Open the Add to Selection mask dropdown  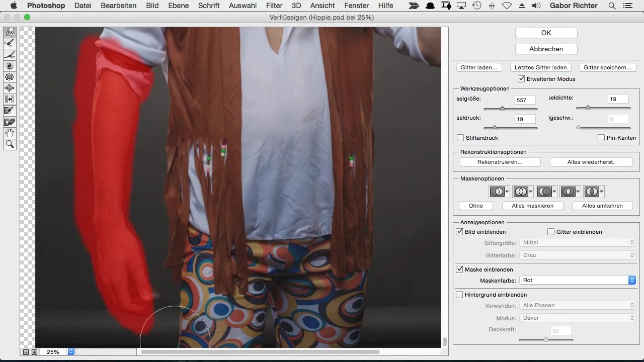[523, 192]
